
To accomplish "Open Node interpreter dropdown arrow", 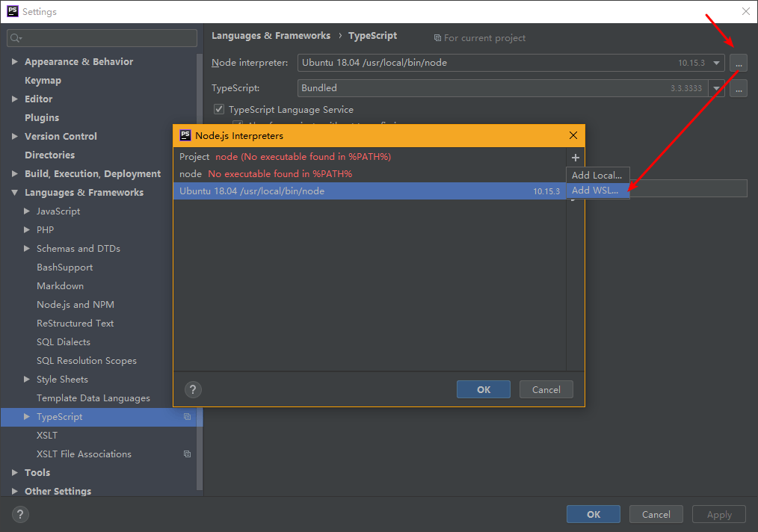I will tap(716, 63).
